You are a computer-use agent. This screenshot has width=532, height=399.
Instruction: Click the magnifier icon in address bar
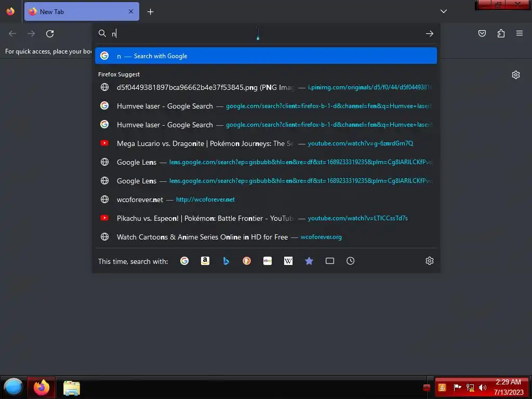[102, 33]
